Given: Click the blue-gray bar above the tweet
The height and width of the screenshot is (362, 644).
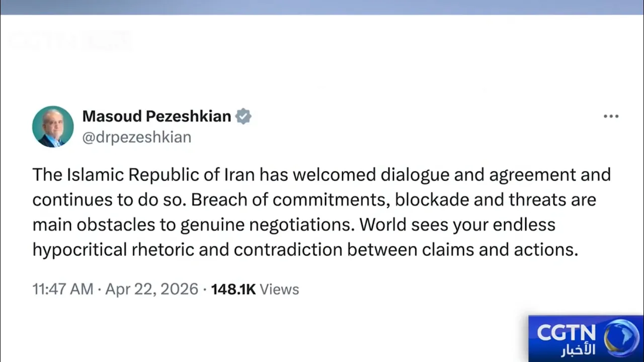Looking at the screenshot, I should (322, 7).
